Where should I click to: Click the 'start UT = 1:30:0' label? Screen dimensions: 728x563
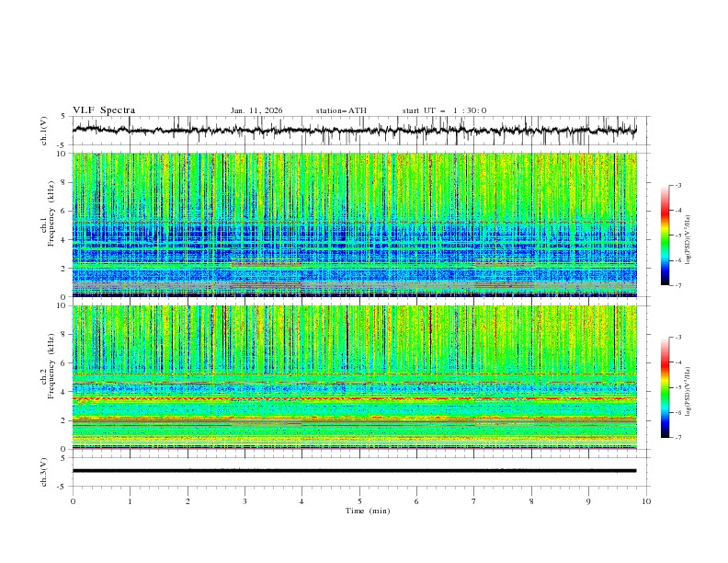click(444, 110)
